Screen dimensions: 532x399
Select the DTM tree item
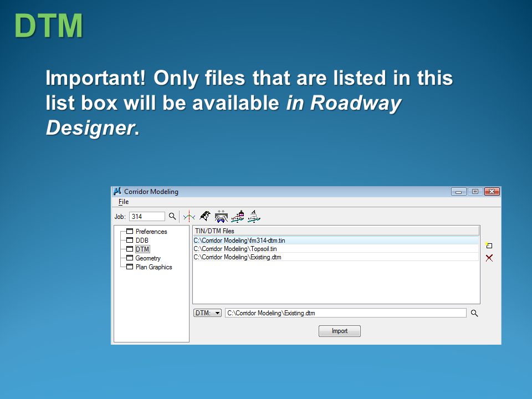point(142,249)
